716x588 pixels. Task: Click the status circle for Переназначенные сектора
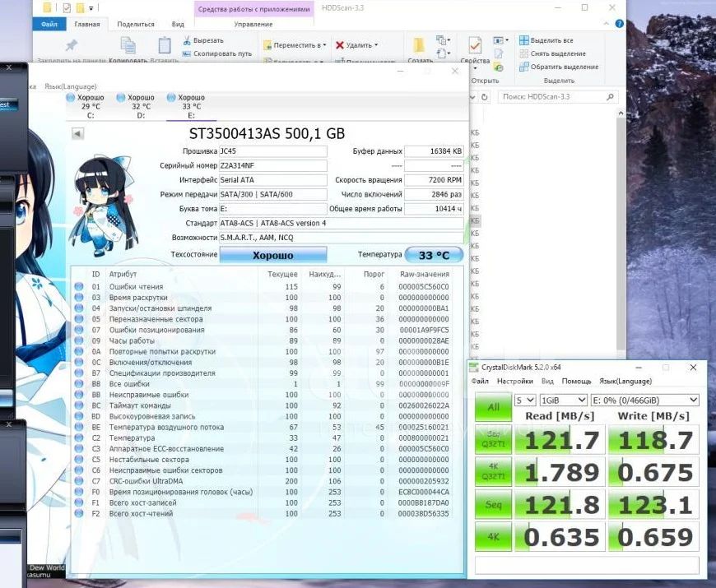point(79,319)
